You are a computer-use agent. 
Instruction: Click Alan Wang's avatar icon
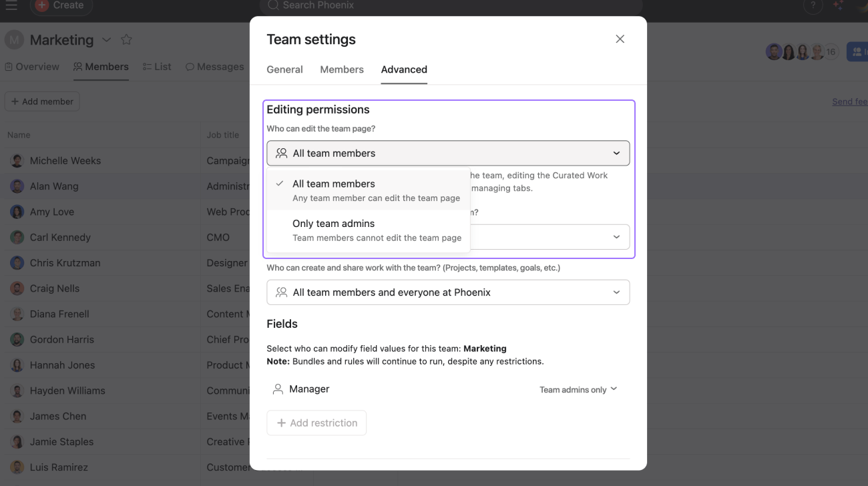(17, 186)
